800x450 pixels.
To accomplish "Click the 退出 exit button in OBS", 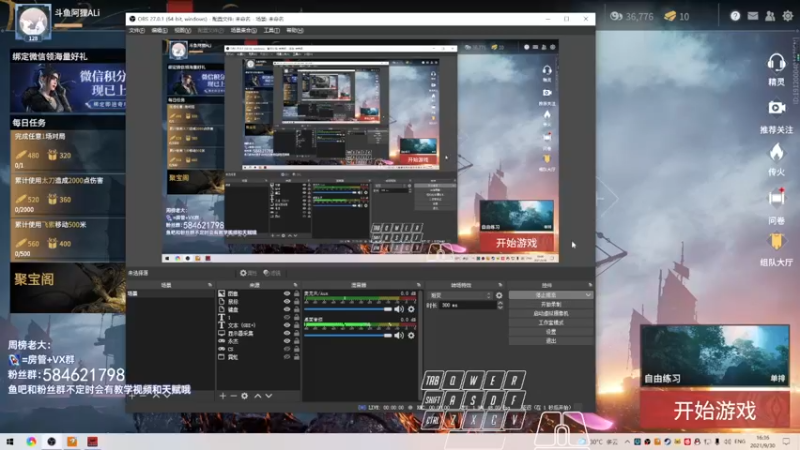I will click(x=551, y=340).
